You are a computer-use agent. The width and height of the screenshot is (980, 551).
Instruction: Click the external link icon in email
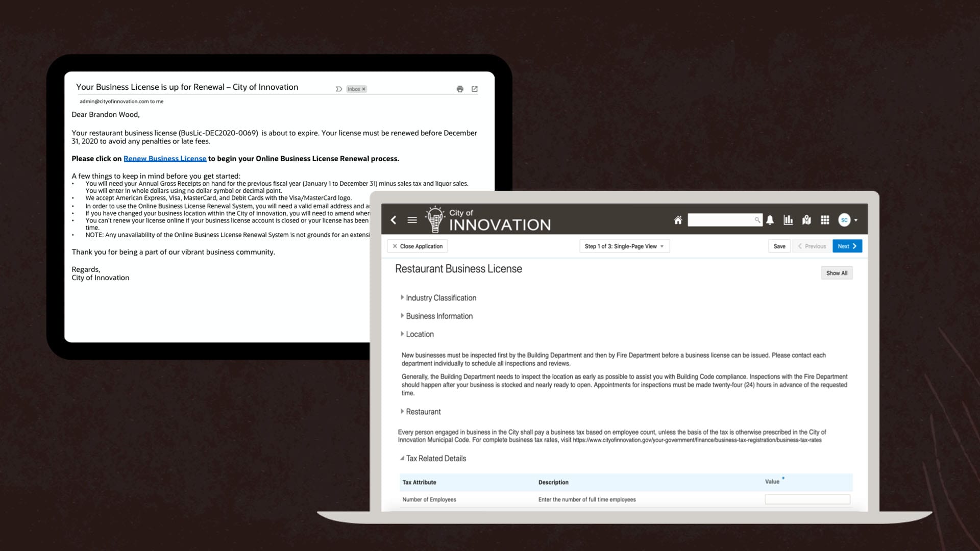click(475, 88)
